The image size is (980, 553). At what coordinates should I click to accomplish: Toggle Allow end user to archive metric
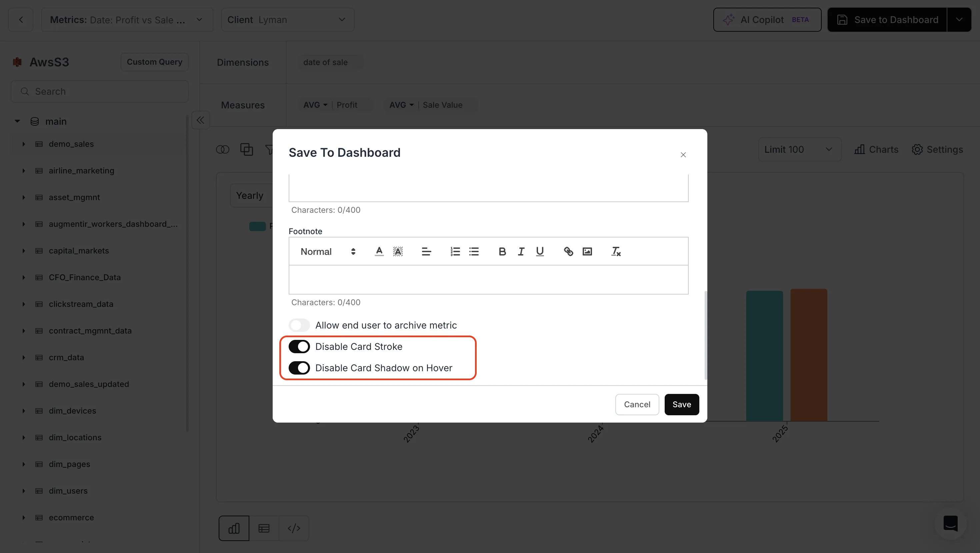[x=299, y=326]
